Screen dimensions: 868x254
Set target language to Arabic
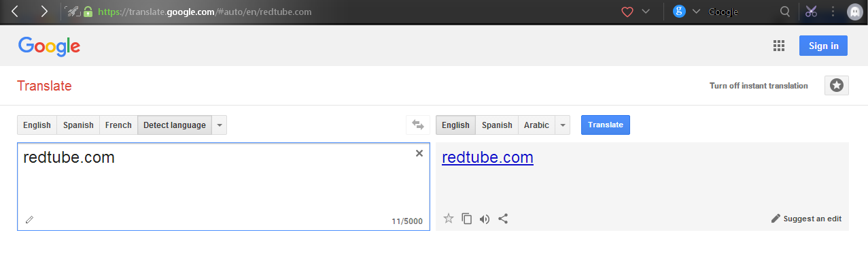pos(536,125)
